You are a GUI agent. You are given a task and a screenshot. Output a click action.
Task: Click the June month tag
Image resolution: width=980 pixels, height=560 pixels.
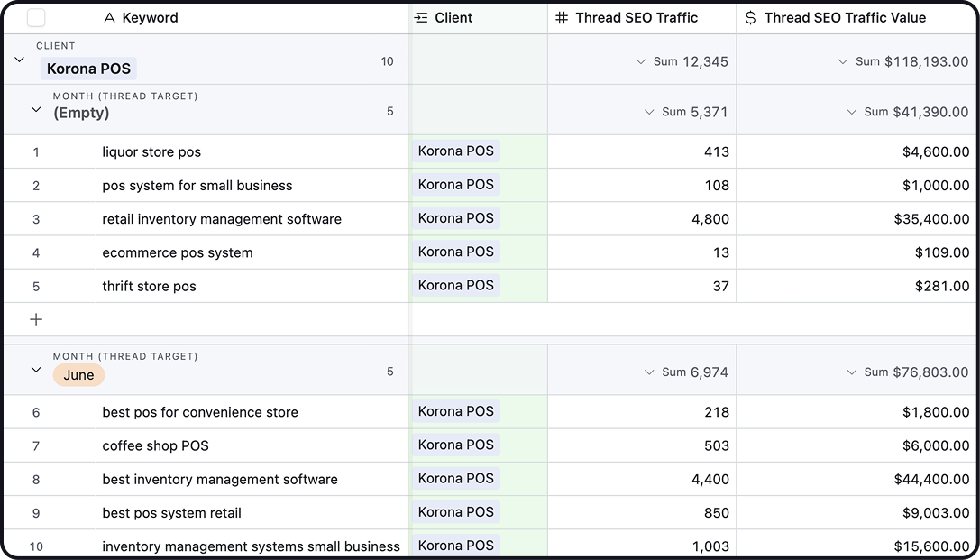pos(78,375)
